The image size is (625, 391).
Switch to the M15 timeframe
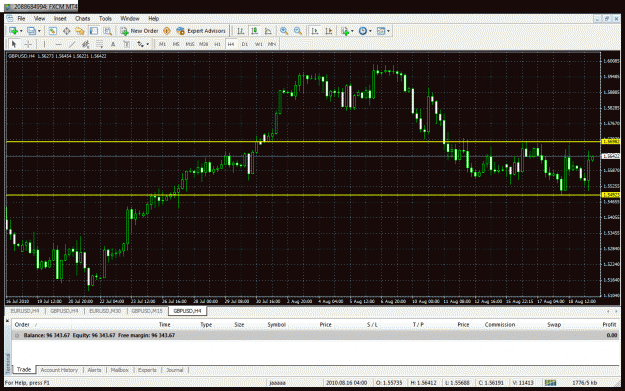coord(190,44)
